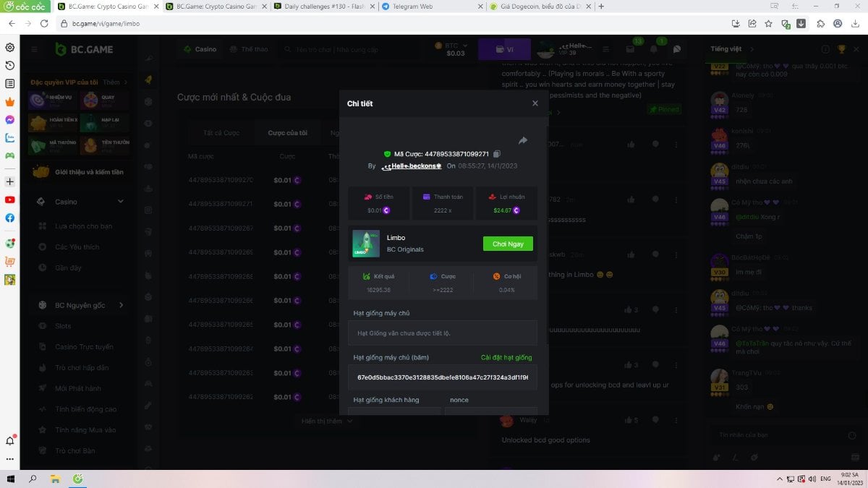This screenshot has width=868, height=488.
Task: Open the browser extensions puzzle icon
Action: tap(821, 23)
